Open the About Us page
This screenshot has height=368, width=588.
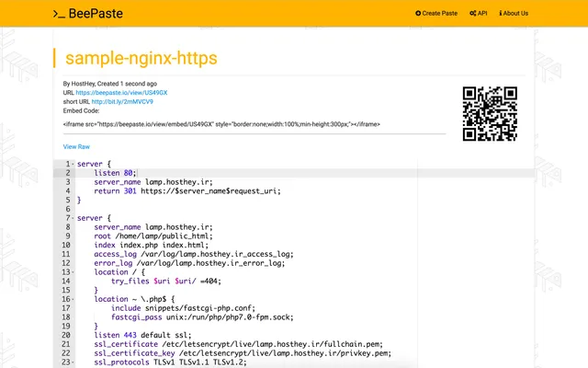pos(514,13)
